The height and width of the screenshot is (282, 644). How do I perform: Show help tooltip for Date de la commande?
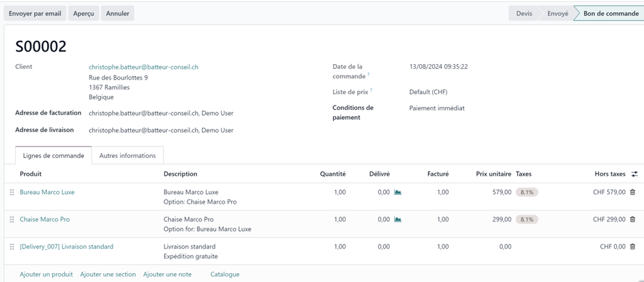(369, 74)
